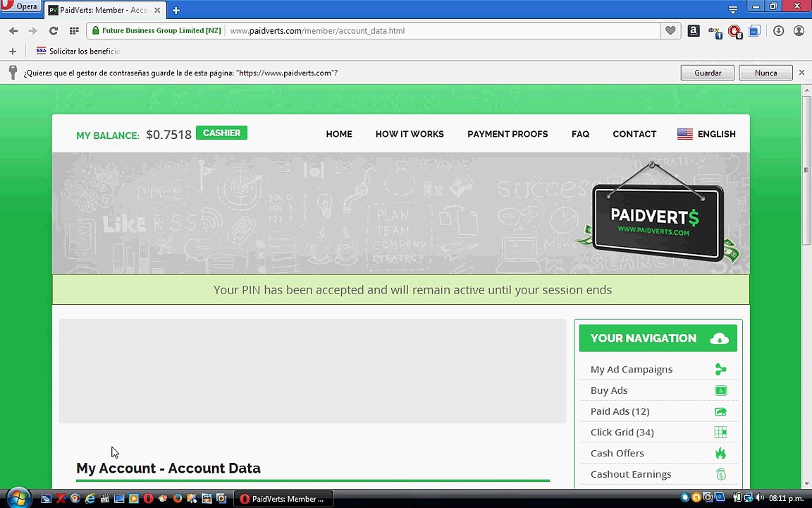Launch Internet Explorer from quick launch
This screenshot has height=508, width=812.
coord(90,499)
